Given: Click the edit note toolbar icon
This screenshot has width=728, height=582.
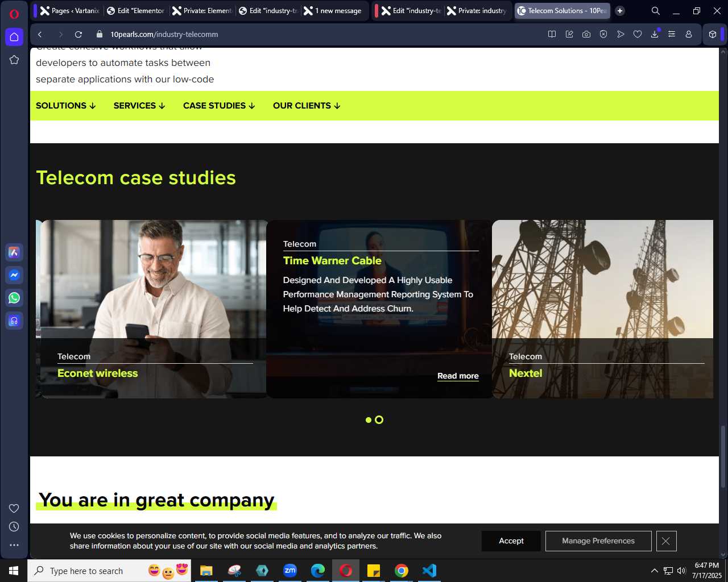Looking at the screenshot, I should 569,34.
